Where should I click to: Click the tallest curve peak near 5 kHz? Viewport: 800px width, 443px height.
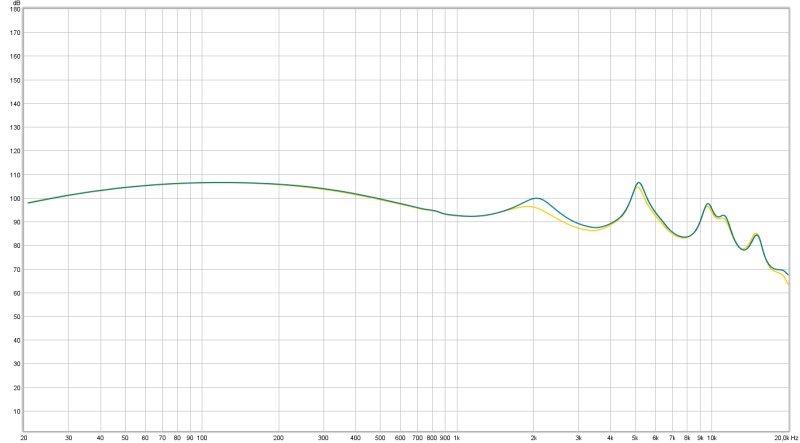tap(638, 183)
